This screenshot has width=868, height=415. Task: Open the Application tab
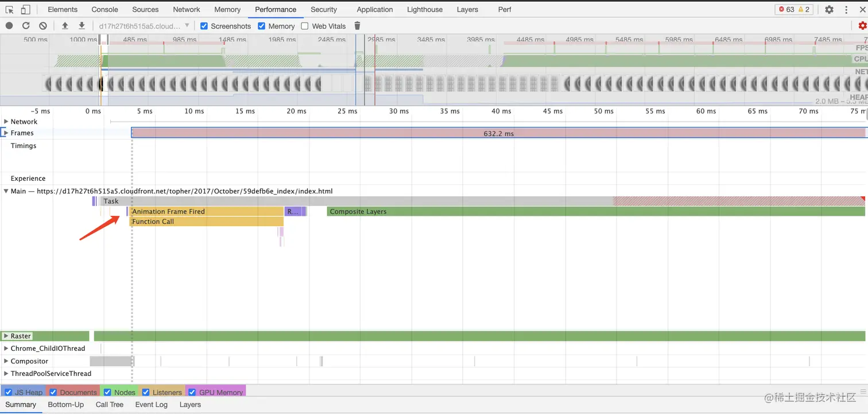point(375,10)
